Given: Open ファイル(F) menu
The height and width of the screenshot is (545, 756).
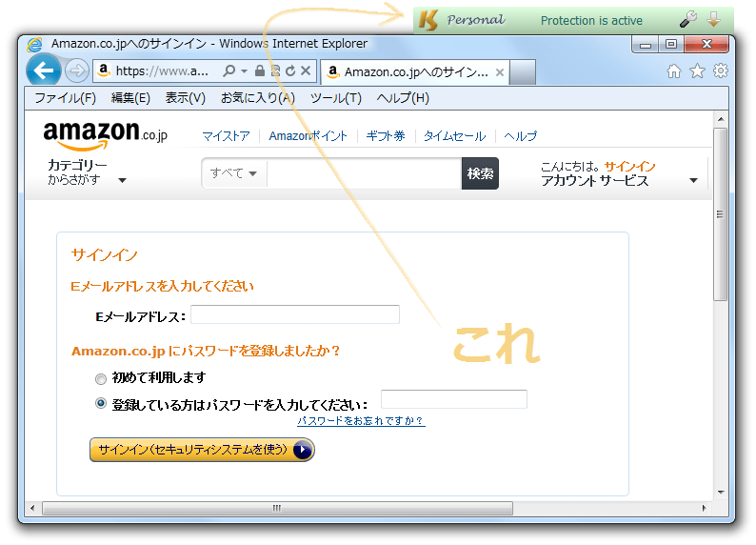Looking at the screenshot, I should click(65, 98).
